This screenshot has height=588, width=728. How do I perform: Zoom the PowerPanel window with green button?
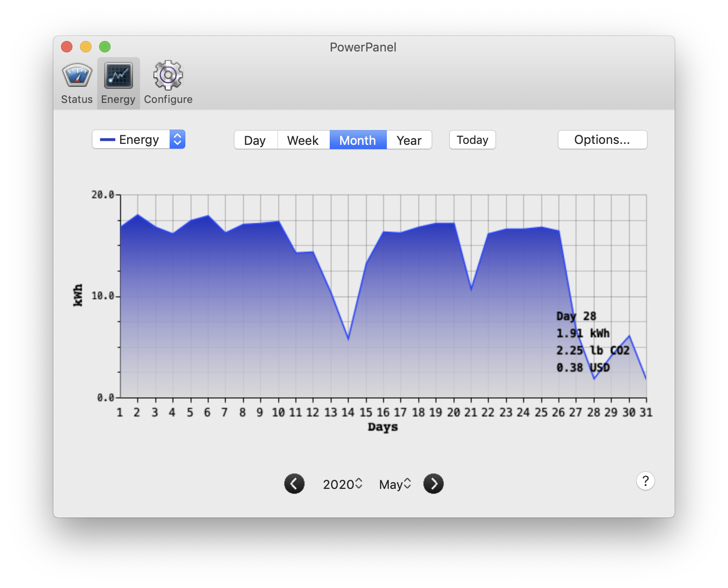[x=105, y=47]
